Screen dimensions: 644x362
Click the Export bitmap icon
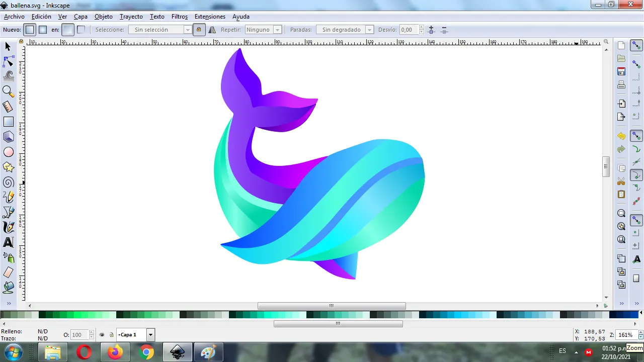(x=621, y=117)
